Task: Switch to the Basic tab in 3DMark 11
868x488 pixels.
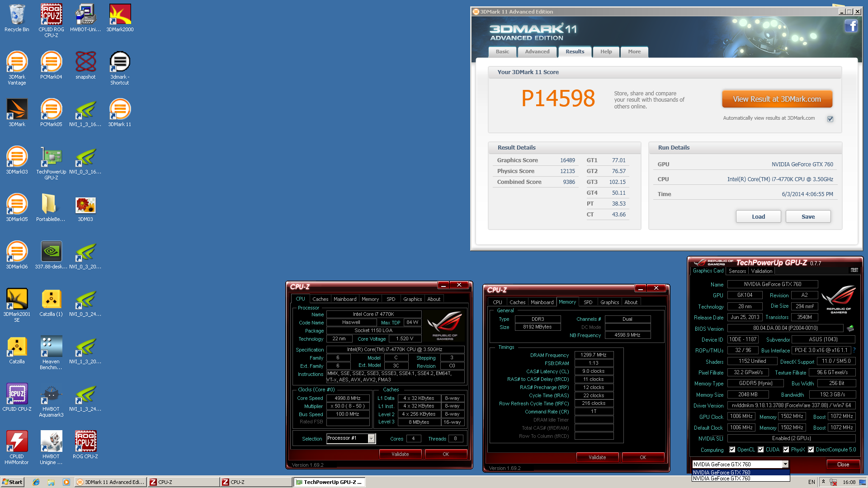Action: (x=502, y=52)
